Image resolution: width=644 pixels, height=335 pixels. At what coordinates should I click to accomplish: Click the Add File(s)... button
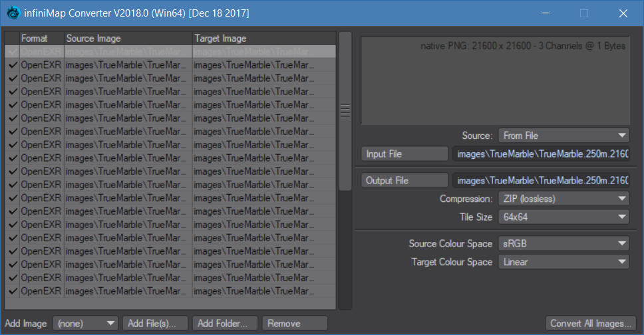[x=155, y=324]
